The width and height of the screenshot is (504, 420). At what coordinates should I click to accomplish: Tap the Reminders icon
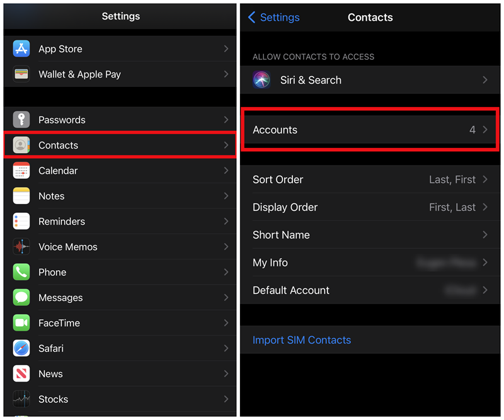(21, 222)
